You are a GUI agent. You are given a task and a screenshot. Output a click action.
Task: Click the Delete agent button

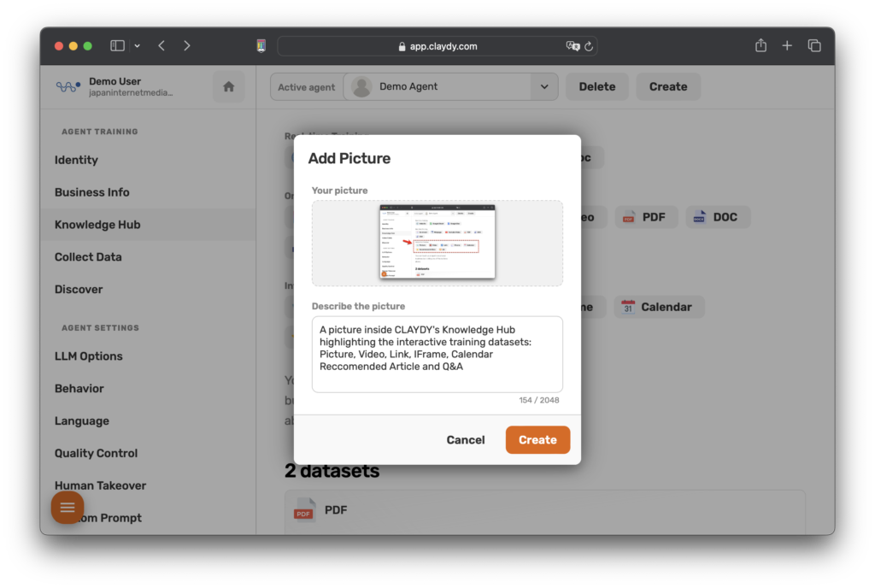[x=596, y=86]
